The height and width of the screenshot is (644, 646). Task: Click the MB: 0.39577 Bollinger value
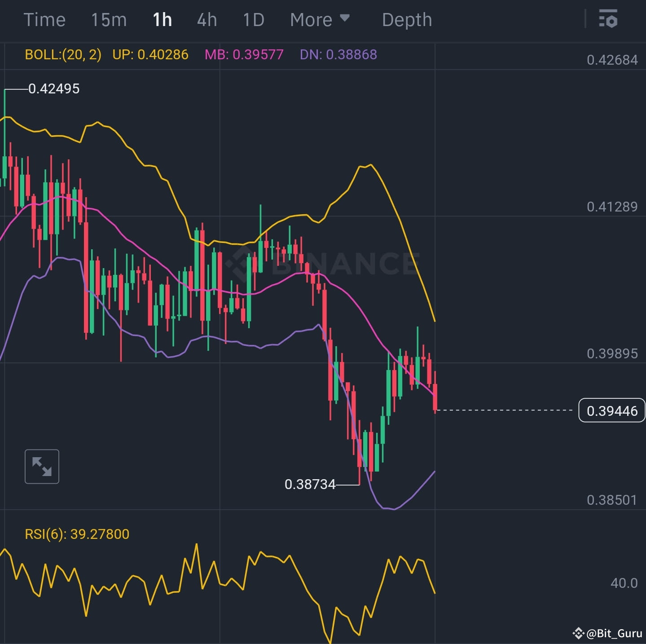click(243, 55)
